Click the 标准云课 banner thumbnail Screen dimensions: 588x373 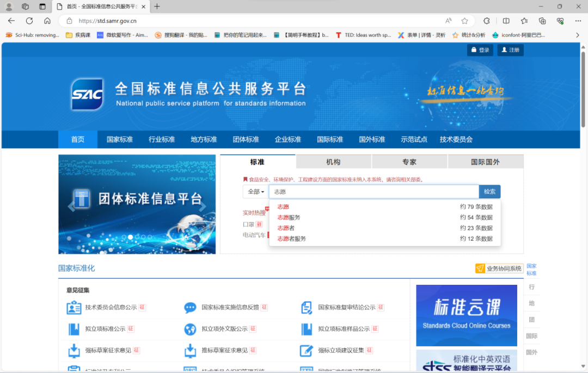467,315
